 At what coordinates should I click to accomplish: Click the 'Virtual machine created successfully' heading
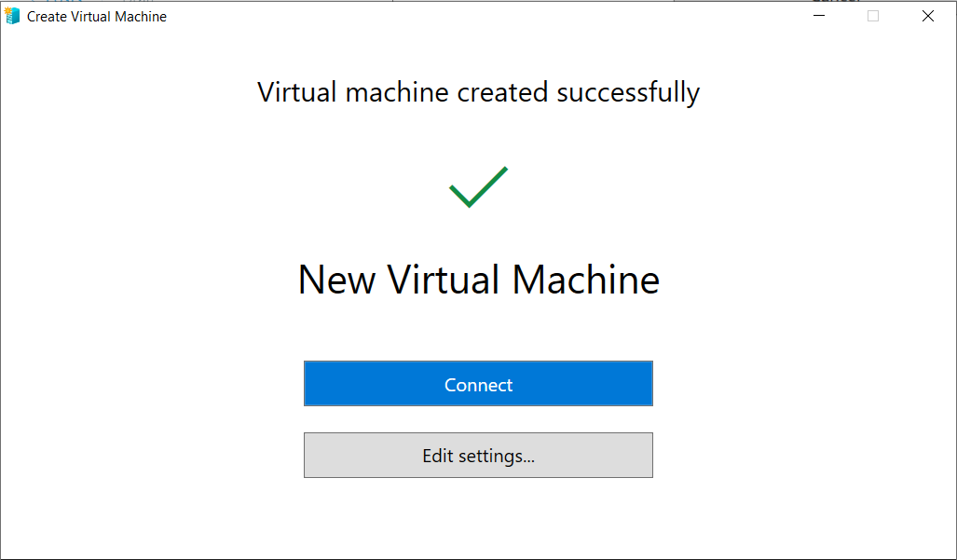pyautogui.click(x=478, y=91)
